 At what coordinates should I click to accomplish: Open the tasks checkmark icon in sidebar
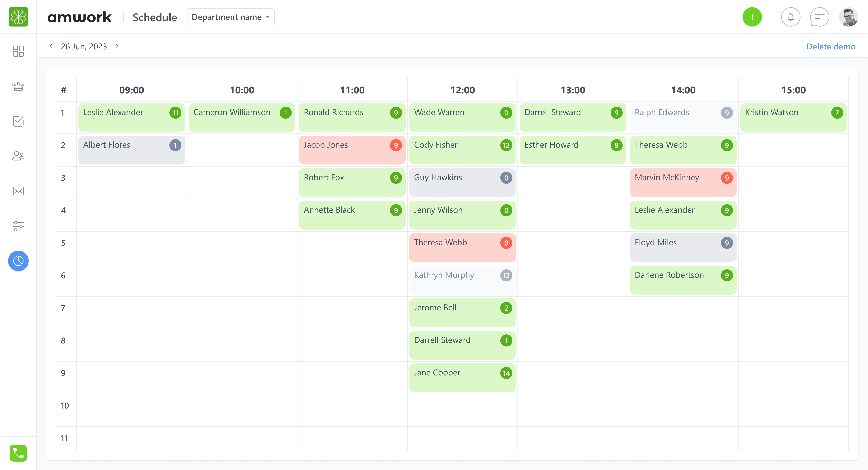pyautogui.click(x=18, y=121)
